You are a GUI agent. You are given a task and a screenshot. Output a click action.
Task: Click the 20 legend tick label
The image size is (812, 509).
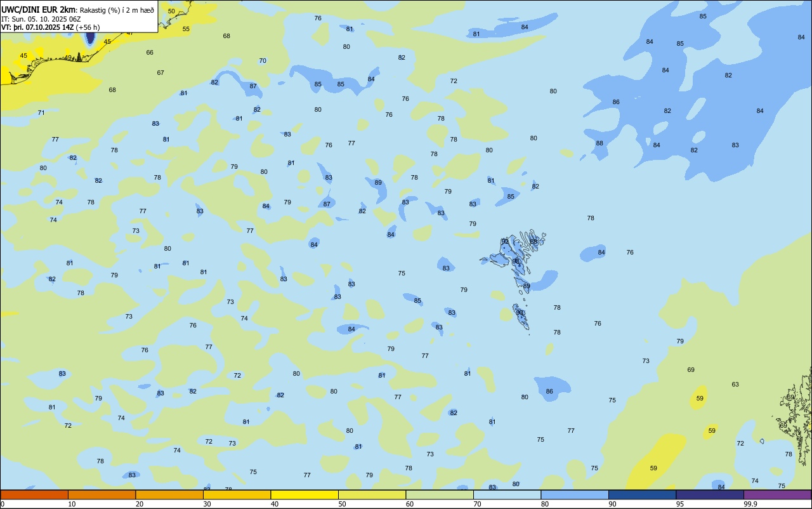(140, 504)
